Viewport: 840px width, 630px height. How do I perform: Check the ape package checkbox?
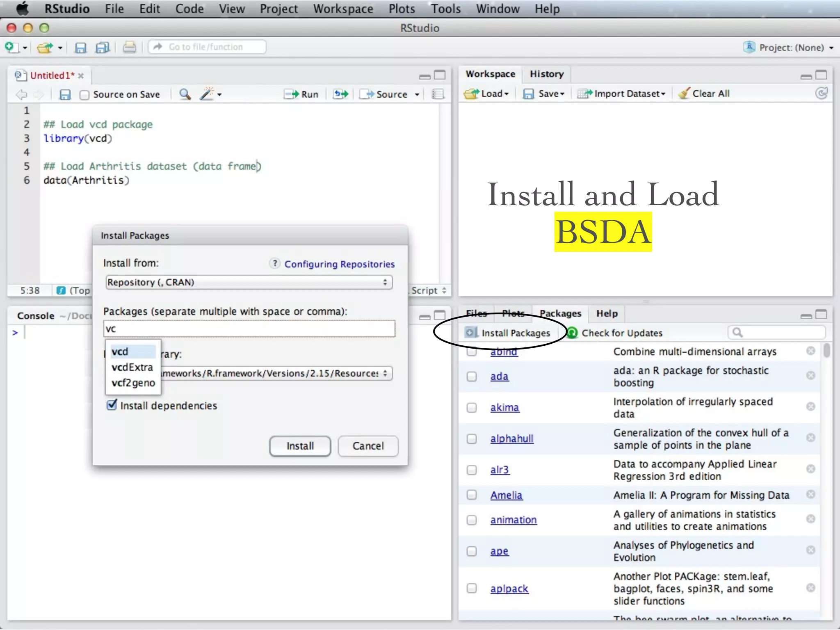tap(472, 551)
